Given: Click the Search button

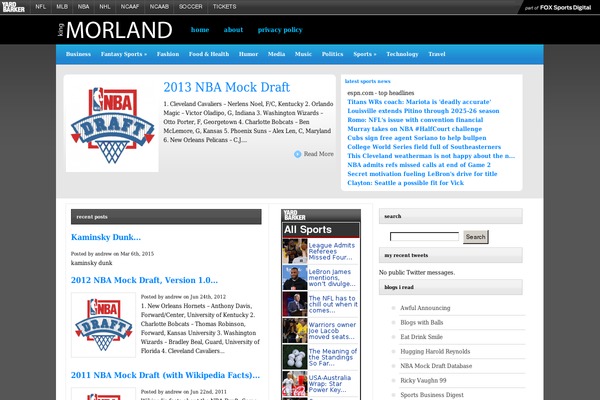Looking at the screenshot, I should (476, 237).
